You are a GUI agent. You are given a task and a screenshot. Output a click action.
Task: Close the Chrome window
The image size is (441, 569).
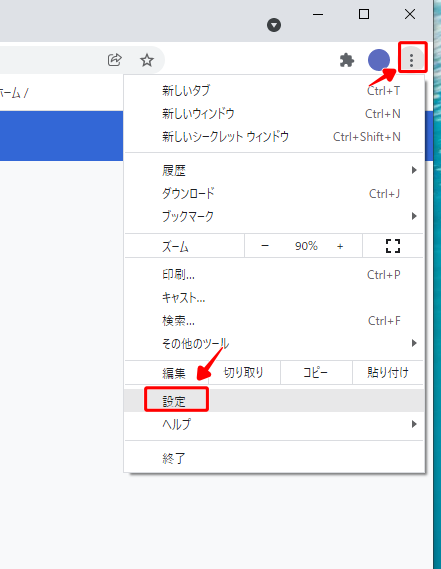pyautogui.click(x=410, y=15)
